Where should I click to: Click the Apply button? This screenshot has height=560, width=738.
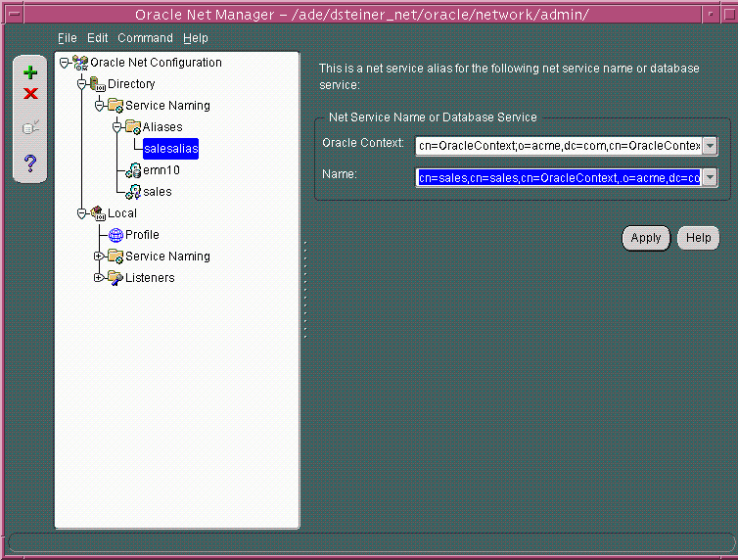(x=646, y=238)
